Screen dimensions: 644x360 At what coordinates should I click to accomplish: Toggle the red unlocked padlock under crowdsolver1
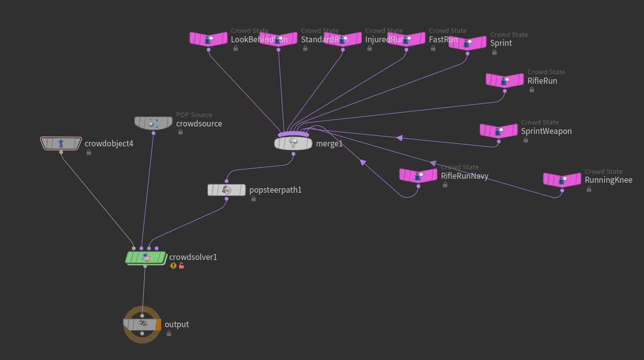182,266
